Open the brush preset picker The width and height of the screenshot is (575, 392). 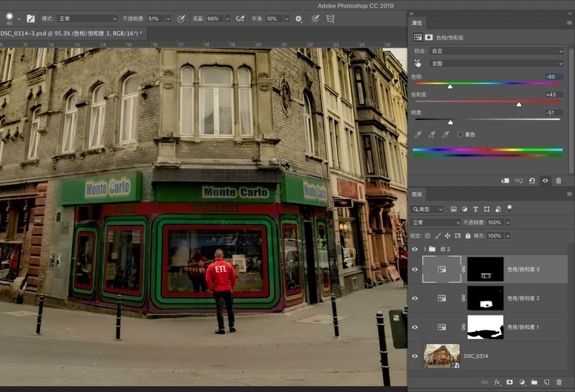(x=18, y=19)
